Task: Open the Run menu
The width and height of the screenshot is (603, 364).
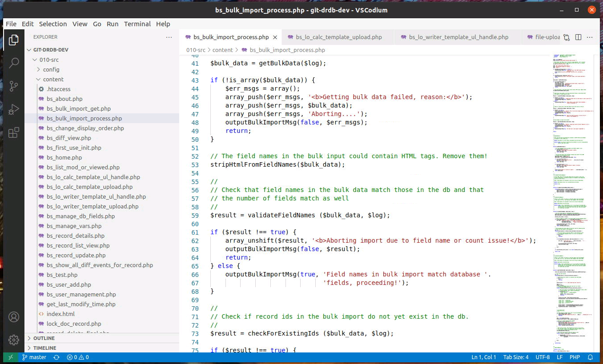Action: (113, 24)
